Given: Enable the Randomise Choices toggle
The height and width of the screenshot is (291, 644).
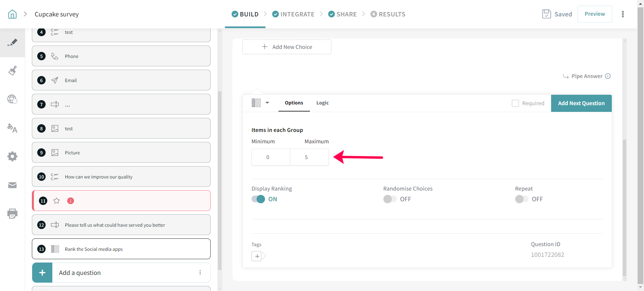Looking at the screenshot, I should pyautogui.click(x=390, y=199).
